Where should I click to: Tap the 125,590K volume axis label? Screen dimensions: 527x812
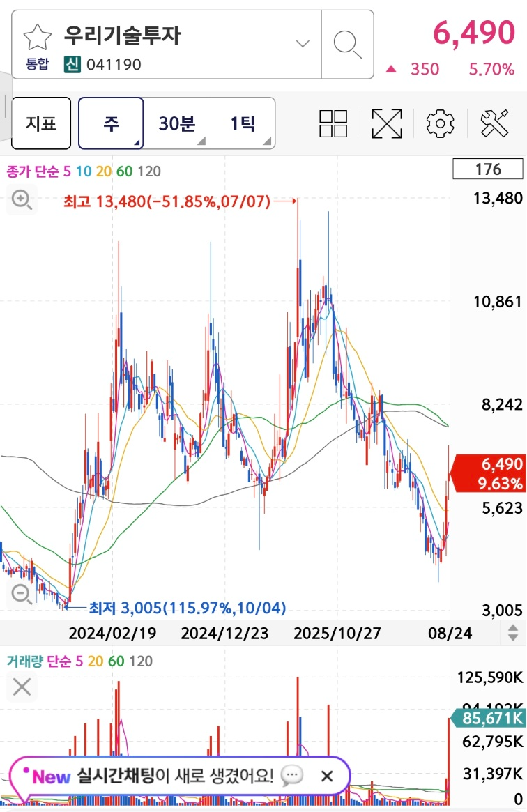pyautogui.click(x=490, y=677)
